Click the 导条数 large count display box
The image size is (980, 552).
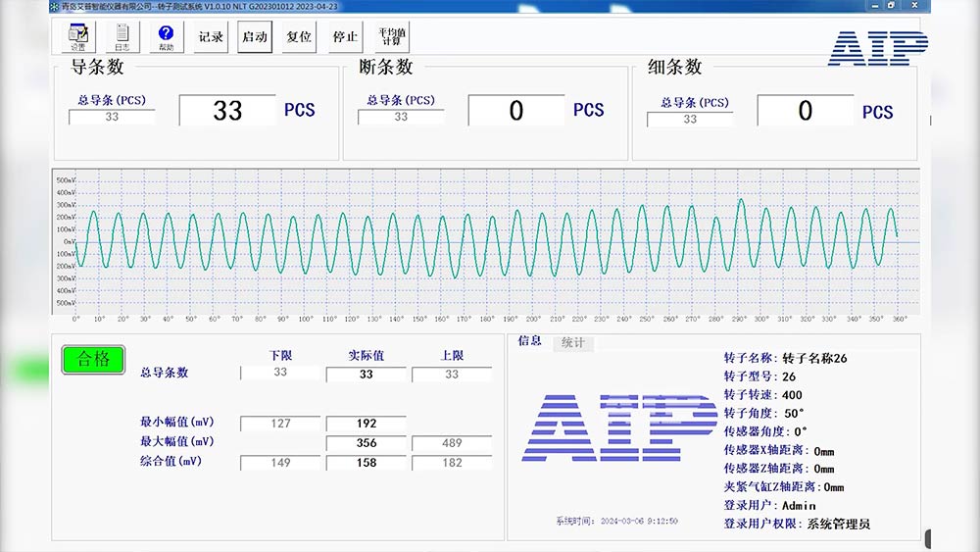pyautogui.click(x=227, y=111)
